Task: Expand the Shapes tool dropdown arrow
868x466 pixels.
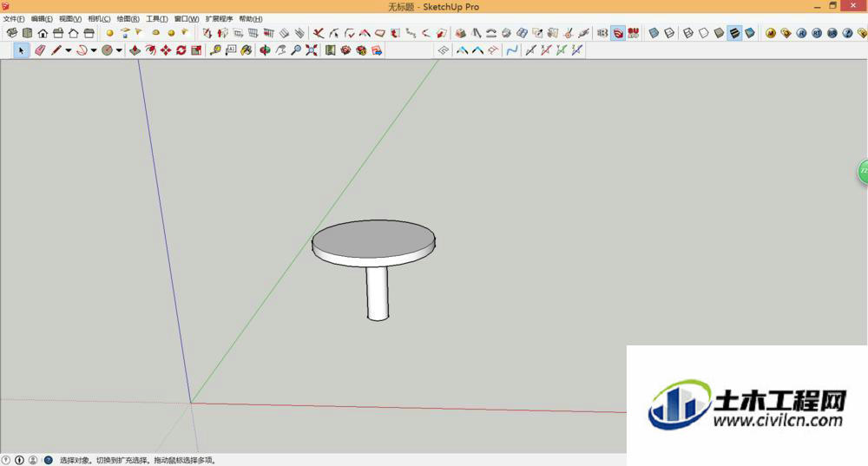Action: (119, 50)
